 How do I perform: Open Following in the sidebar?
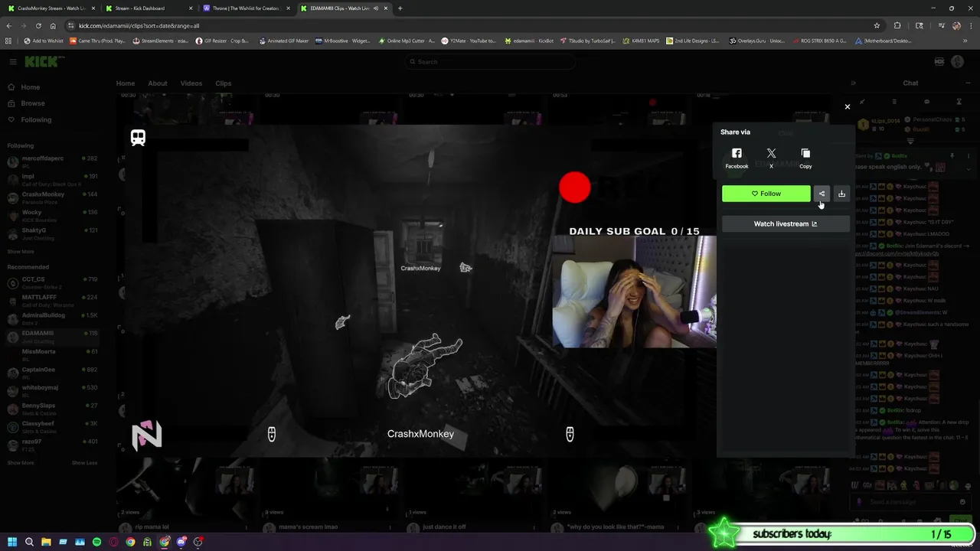[36, 119]
